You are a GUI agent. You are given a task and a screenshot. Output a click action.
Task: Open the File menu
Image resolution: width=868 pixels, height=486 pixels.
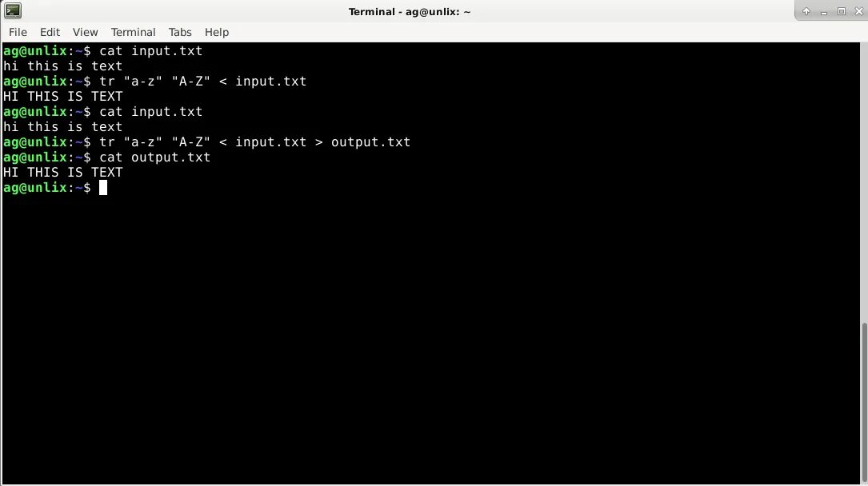[x=18, y=32]
